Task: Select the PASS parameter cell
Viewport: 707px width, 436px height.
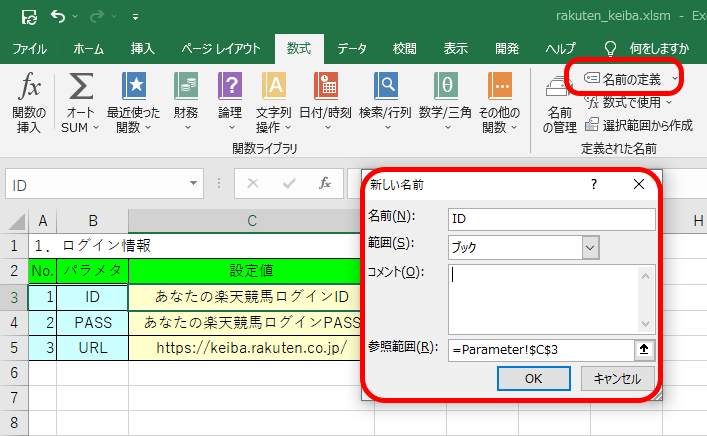Action: click(x=92, y=322)
